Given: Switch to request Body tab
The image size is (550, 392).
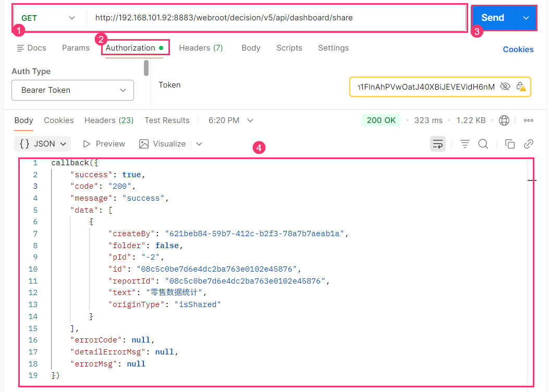Looking at the screenshot, I should [x=251, y=48].
